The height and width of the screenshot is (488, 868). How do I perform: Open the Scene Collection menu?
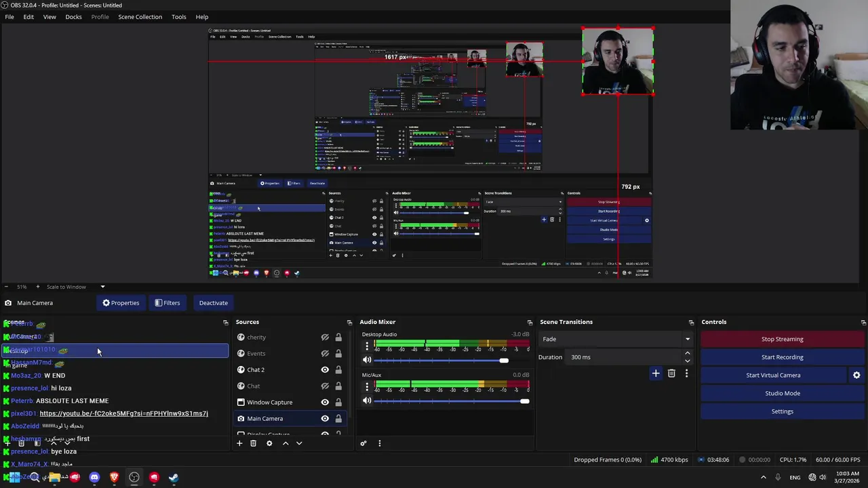140,17
